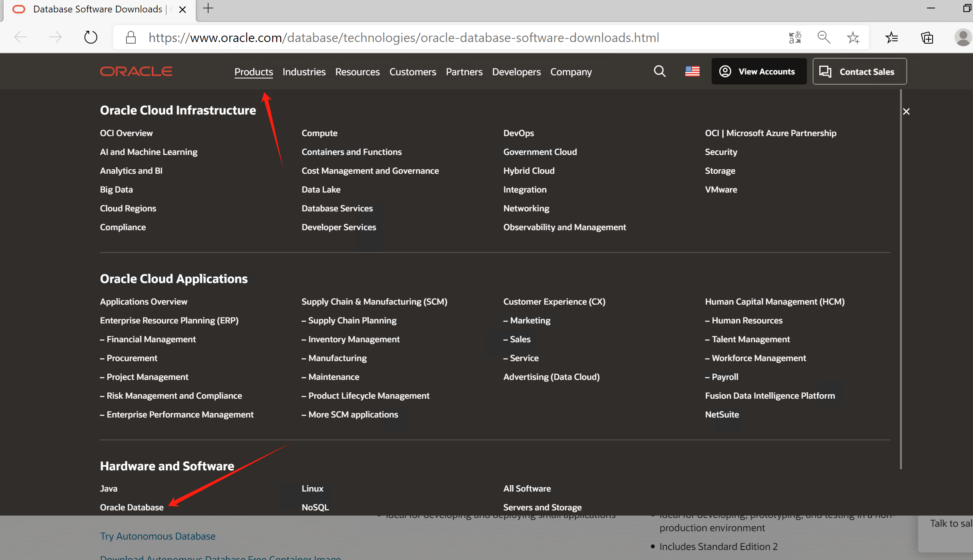Open the site search magnifier

[x=660, y=71]
